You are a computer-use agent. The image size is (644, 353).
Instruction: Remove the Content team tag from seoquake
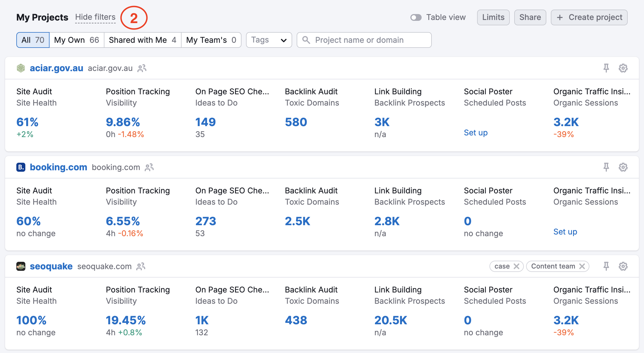582,266
